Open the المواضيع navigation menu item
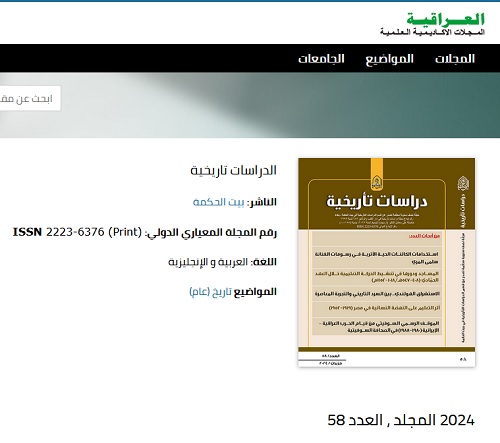This screenshot has height=443, width=500. pos(389,59)
